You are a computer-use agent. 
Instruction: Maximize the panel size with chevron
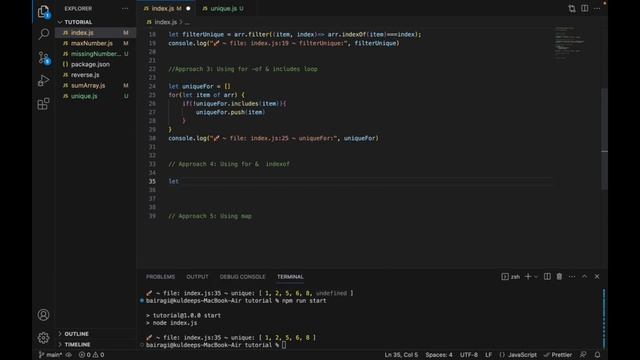[584, 277]
